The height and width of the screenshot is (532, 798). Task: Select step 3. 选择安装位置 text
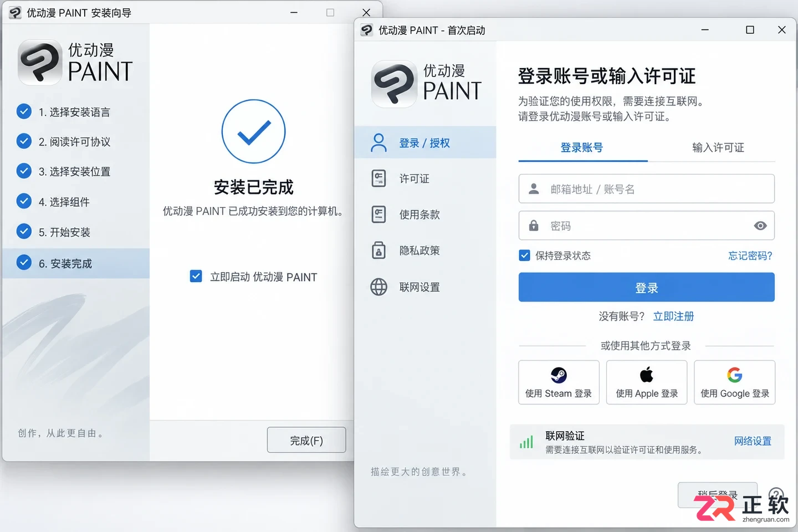74,172
